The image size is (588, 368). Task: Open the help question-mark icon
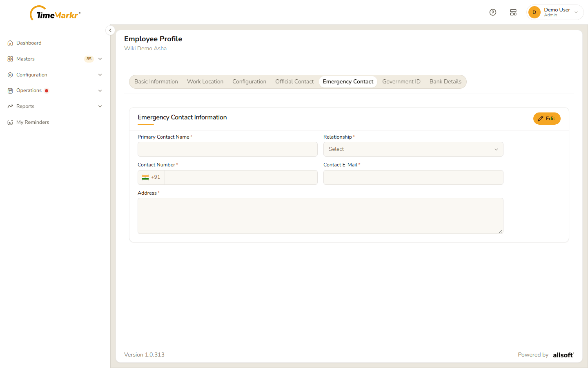[x=493, y=12]
